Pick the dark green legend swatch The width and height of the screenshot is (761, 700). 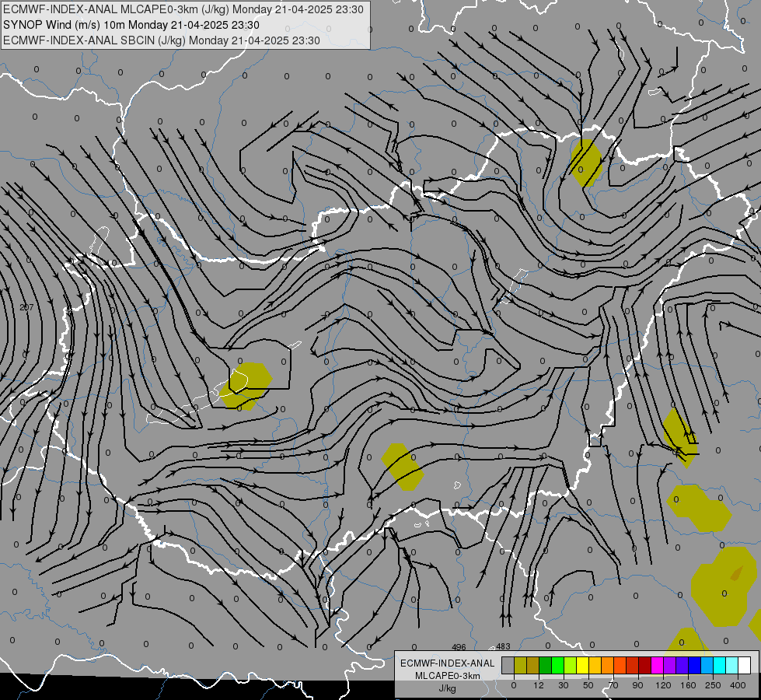coord(546,665)
